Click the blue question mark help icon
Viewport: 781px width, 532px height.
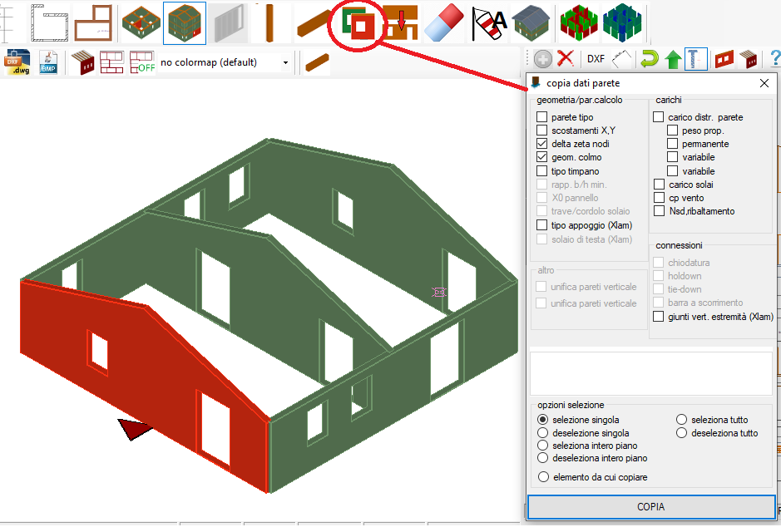pos(774,59)
